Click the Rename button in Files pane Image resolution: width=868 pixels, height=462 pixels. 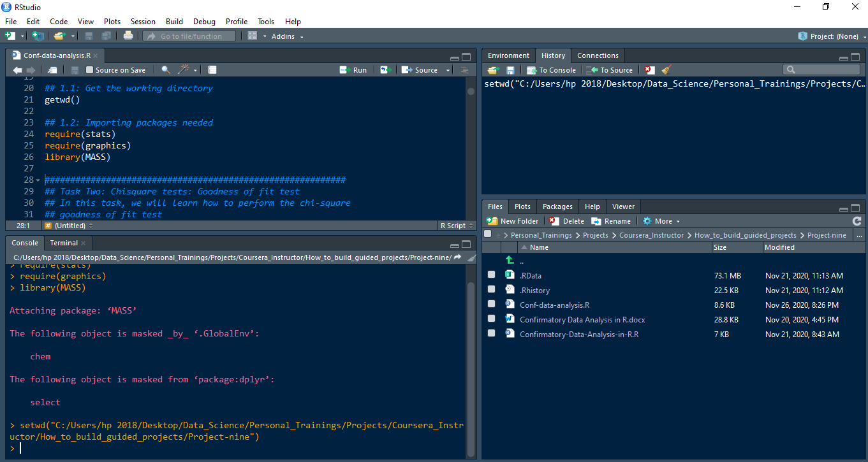[611, 221]
